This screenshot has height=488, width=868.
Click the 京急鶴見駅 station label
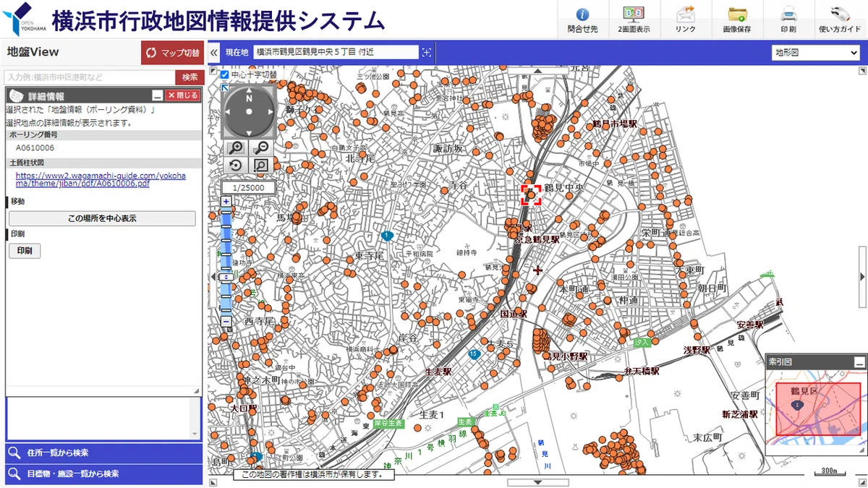click(x=537, y=239)
